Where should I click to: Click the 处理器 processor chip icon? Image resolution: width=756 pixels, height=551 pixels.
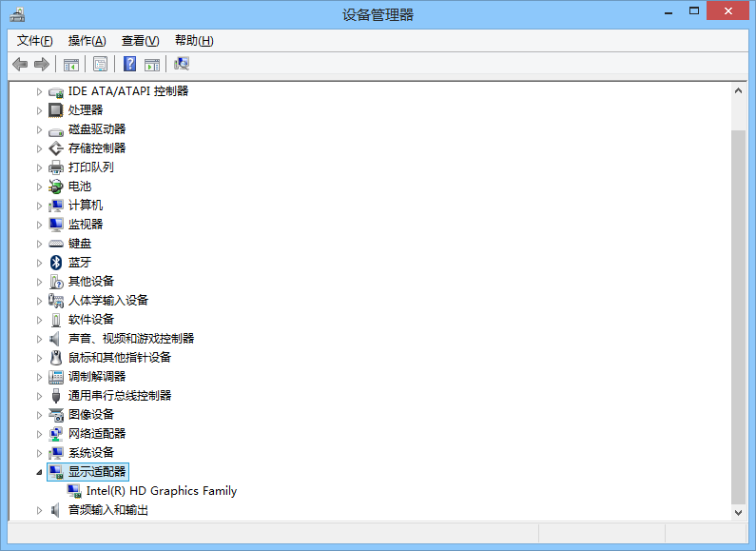coord(56,110)
